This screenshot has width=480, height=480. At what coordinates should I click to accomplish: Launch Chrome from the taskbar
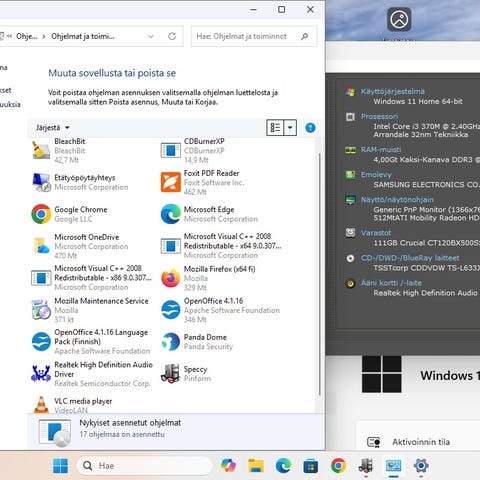coord(338,465)
